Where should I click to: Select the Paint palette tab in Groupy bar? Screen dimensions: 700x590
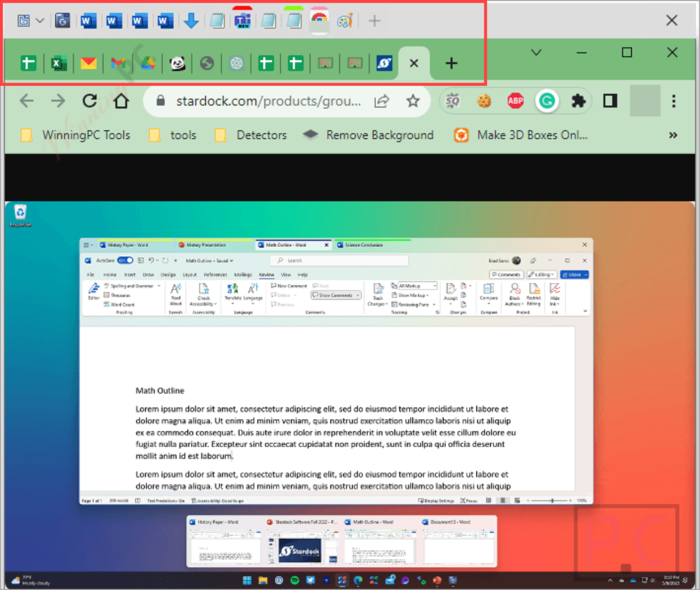tap(345, 21)
